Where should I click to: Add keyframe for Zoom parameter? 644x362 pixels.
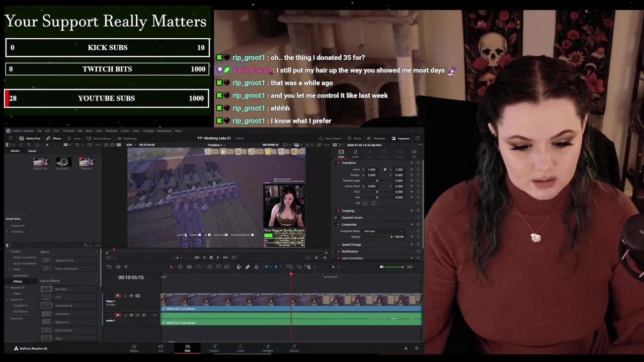[412, 169]
